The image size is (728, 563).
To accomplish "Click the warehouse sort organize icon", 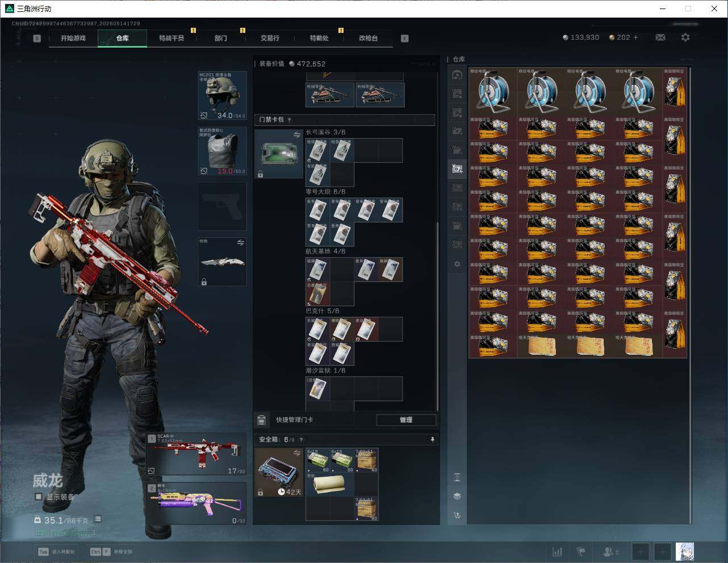I will coord(457,515).
